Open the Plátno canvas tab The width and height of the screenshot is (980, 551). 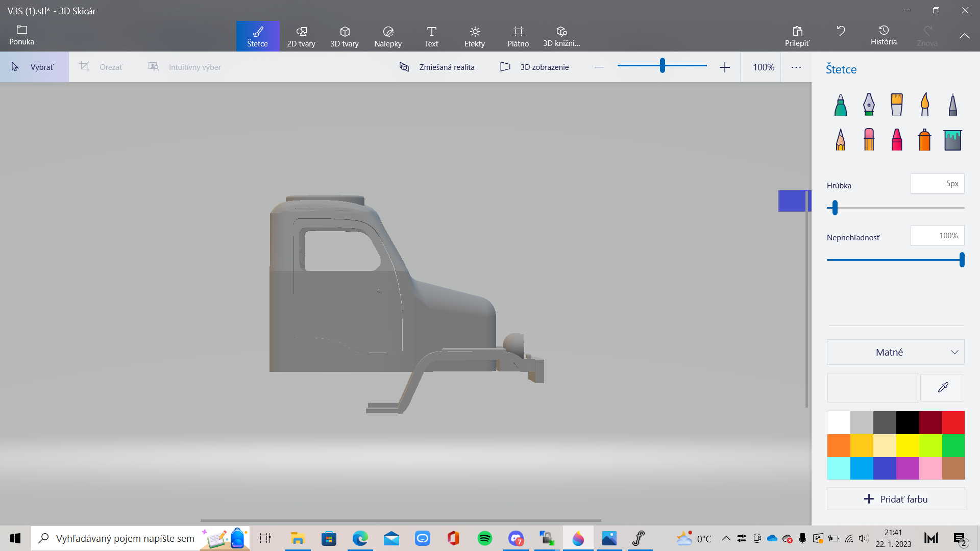pos(518,36)
